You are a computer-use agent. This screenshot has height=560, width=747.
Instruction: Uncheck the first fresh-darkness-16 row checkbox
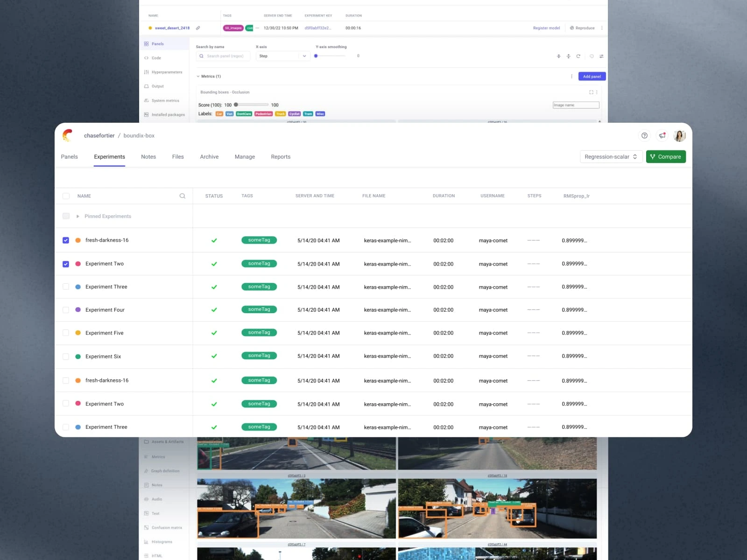(x=66, y=240)
